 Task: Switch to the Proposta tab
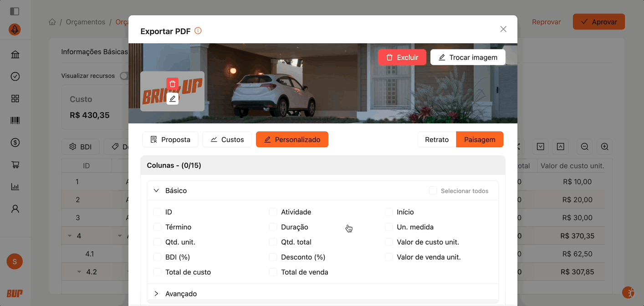click(x=170, y=140)
